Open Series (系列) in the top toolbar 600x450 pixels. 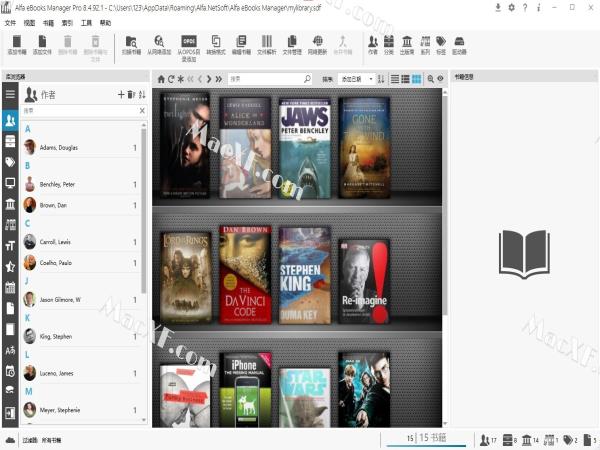[425, 45]
